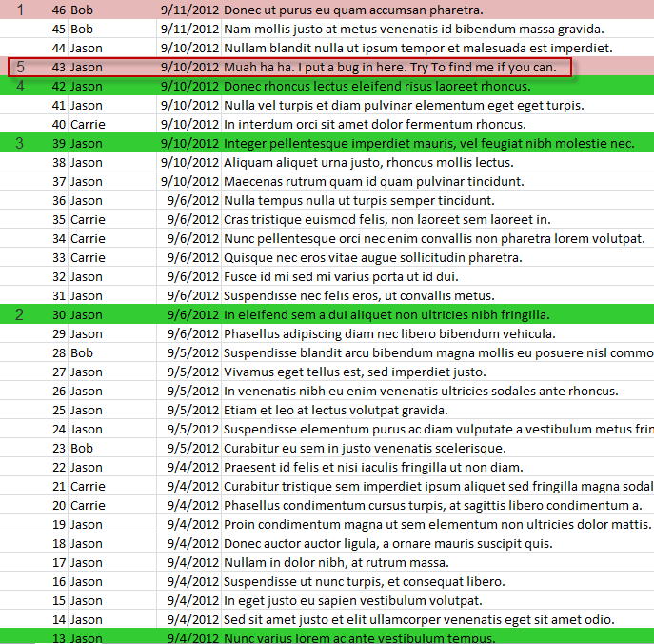
Task: Click 'Curabitur tristique sem imperdiet' message
Action: coord(439,487)
